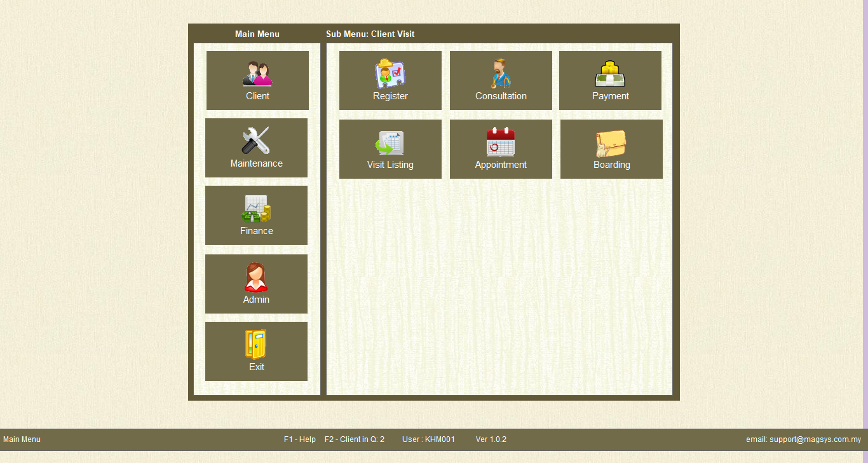Click the Client label text

257,96
